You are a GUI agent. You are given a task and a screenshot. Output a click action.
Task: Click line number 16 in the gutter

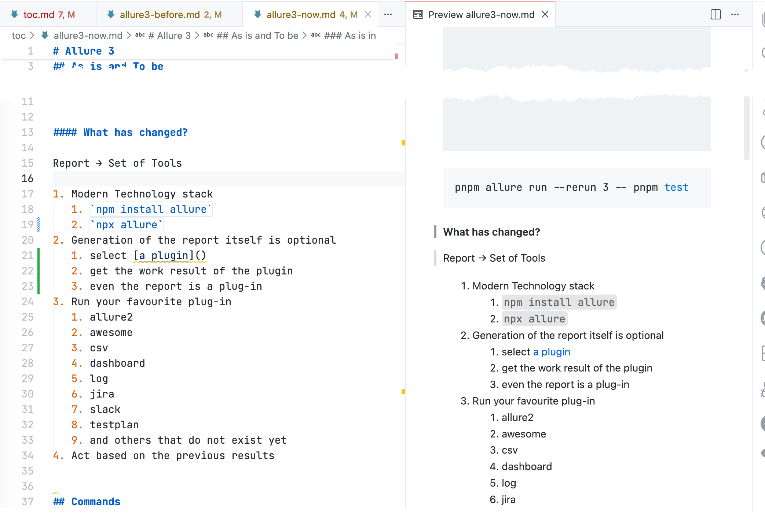28,178
